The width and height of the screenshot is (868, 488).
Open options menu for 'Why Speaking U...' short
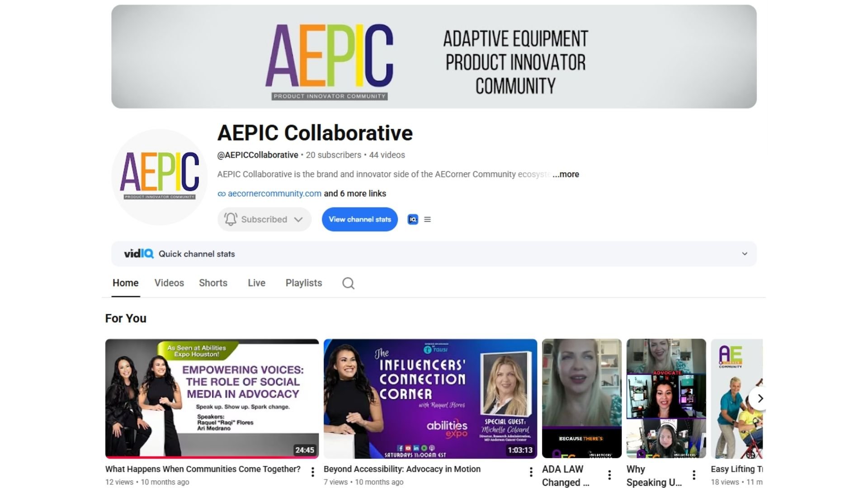coord(694,475)
